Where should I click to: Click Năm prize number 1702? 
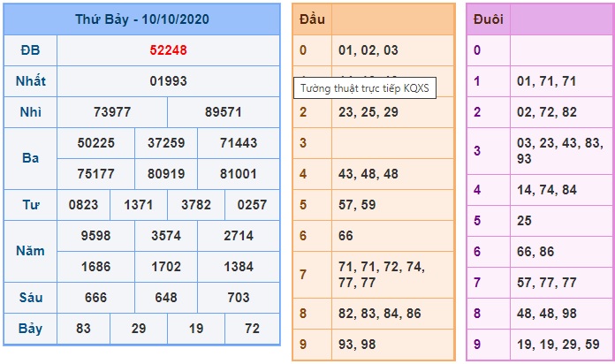166,267
